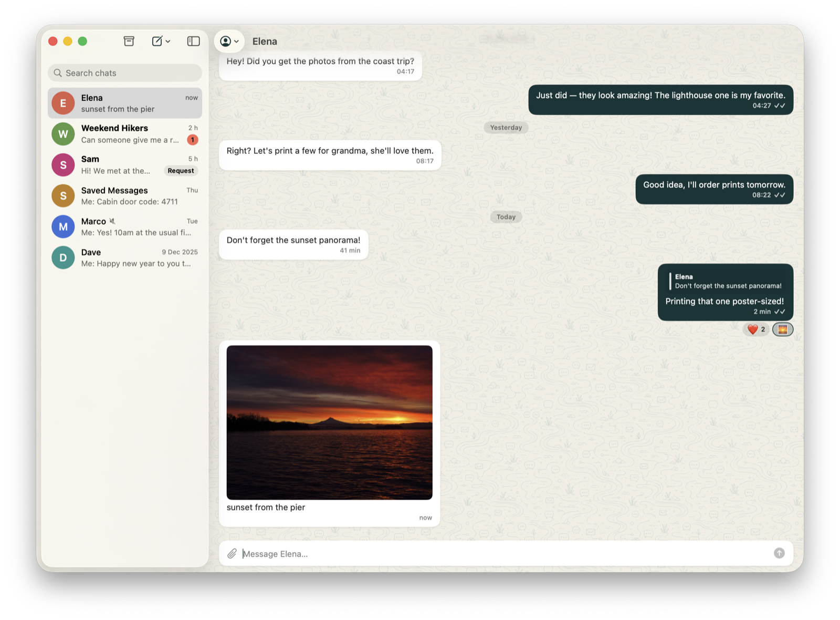The height and width of the screenshot is (620, 840).
Task: Open the Elena chat row
Action: click(x=125, y=103)
